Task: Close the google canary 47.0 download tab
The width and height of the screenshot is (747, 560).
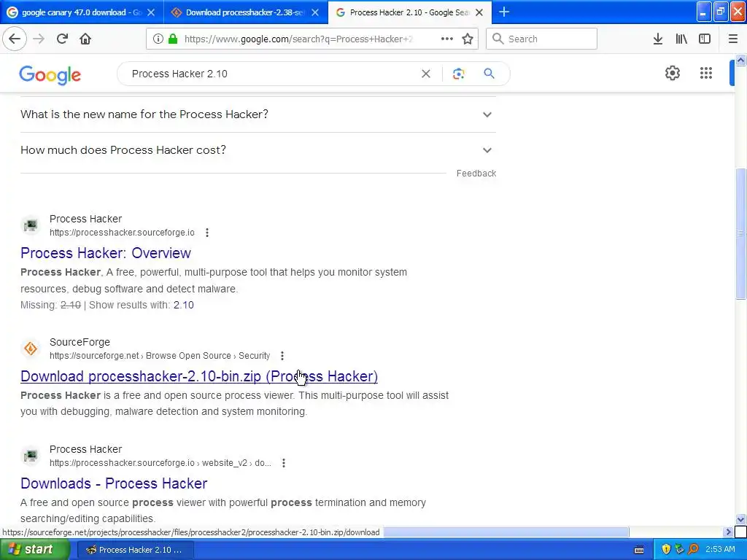Action: point(150,12)
